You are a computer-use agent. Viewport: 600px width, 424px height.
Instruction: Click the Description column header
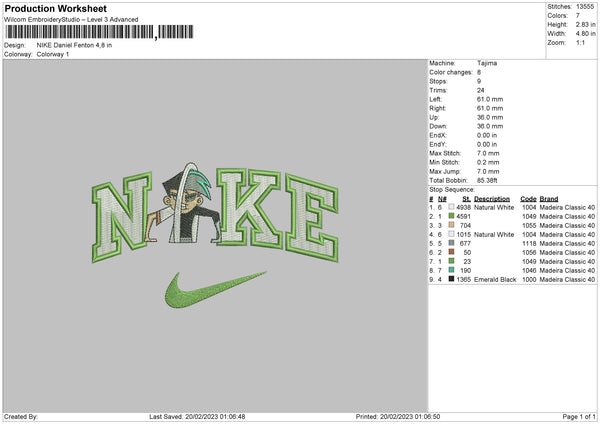(492, 199)
